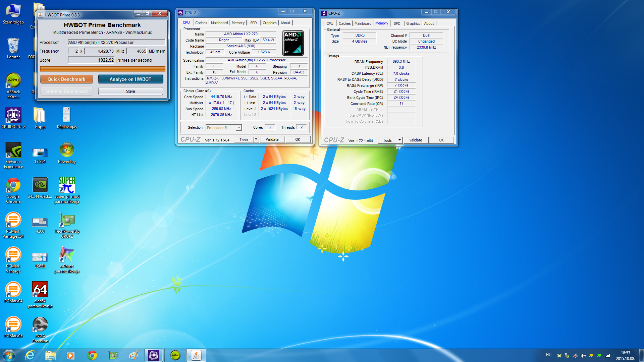Open Számítógép desktop icon
Screen dimensions: 644x362
click(13, 13)
